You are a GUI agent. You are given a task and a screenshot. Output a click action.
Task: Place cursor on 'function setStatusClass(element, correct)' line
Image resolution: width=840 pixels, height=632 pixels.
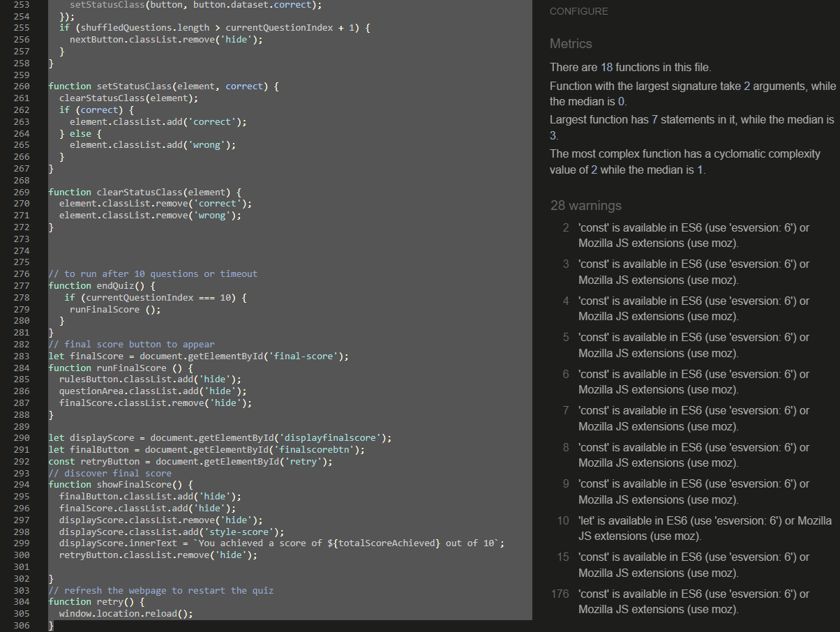pos(164,86)
